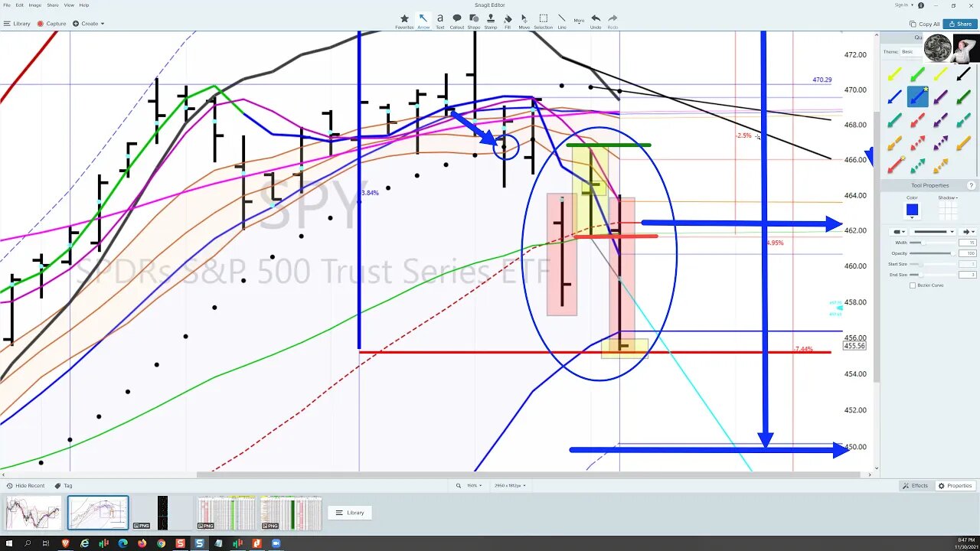Select the first recent capture thumbnail
980x551 pixels.
[x=34, y=513]
